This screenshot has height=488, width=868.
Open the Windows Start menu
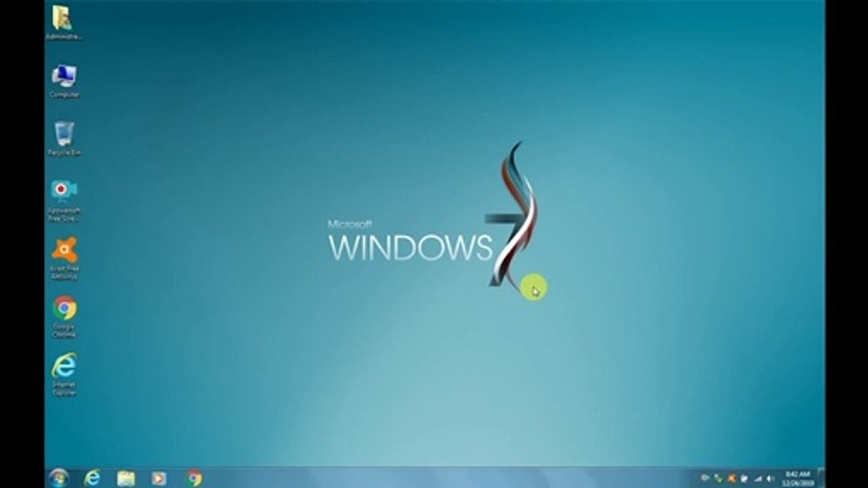59,478
